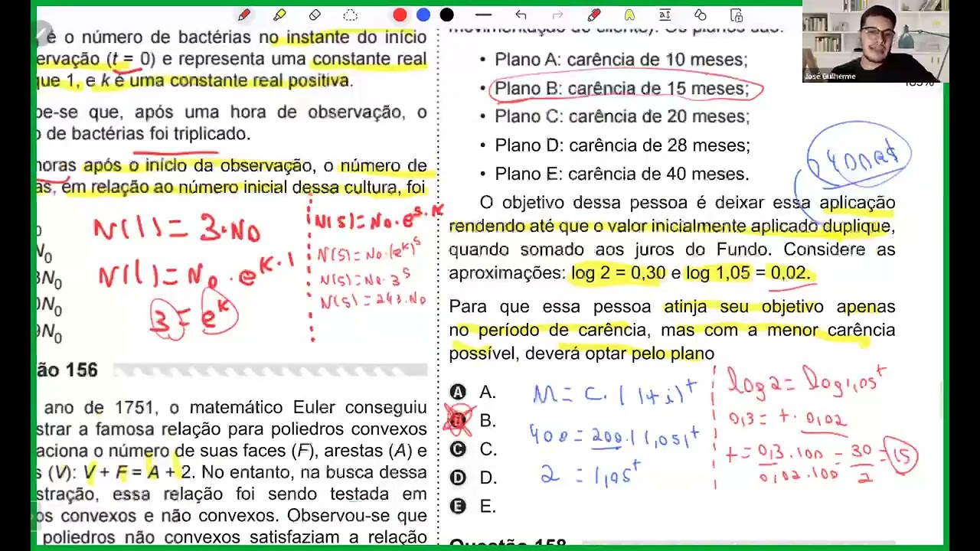980x551 pixels.
Task: Click 'Plano B: carência de 15 meses'
Action: click(622, 89)
